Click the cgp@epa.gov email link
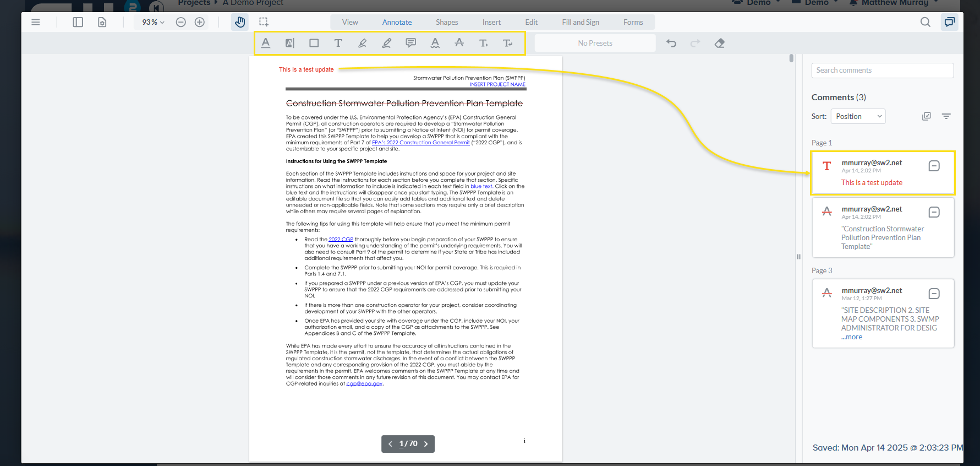The image size is (980, 466). pos(364,384)
